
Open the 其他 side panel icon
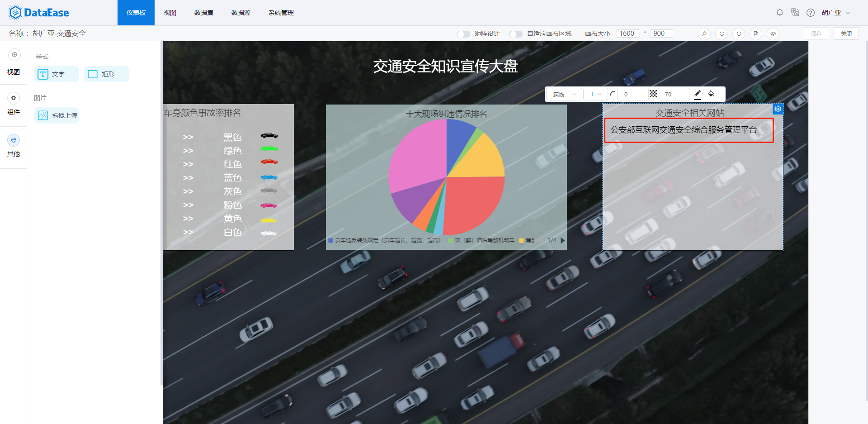14,140
